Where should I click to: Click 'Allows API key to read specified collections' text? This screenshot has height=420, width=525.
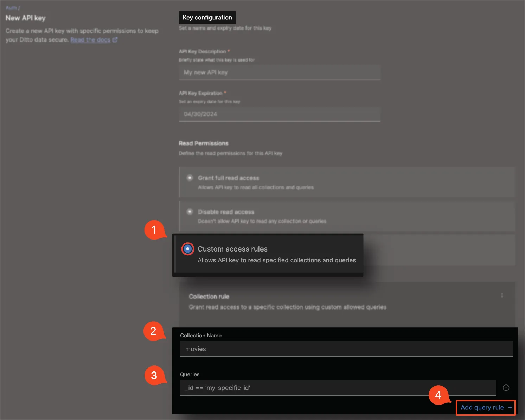click(277, 260)
